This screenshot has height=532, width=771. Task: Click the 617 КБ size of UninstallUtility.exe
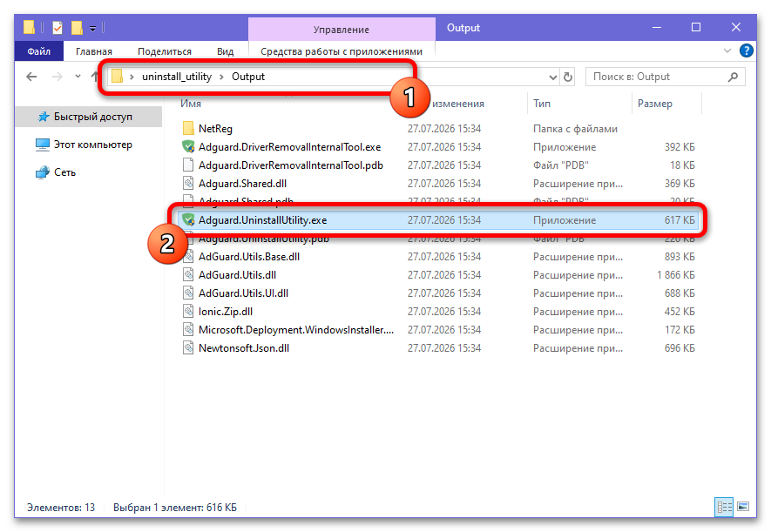click(680, 220)
